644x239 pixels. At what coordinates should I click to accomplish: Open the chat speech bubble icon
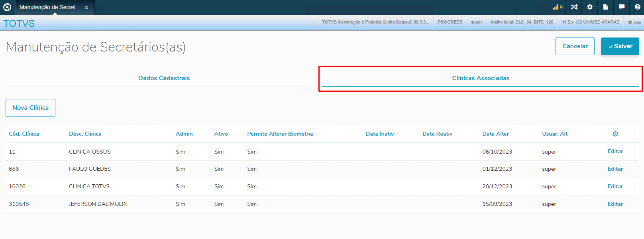coord(621,7)
